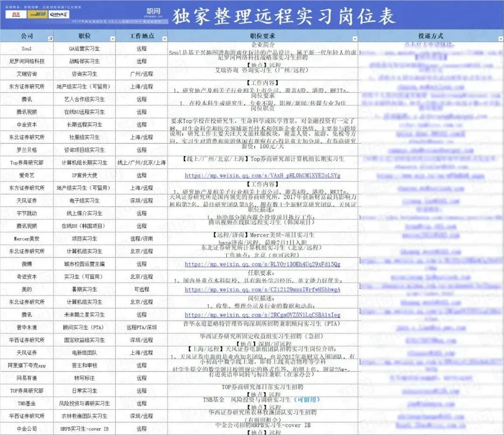Click the 职问 zhiwen.cn logo
Viewport: 504px width, 435px height.
point(154,13)
